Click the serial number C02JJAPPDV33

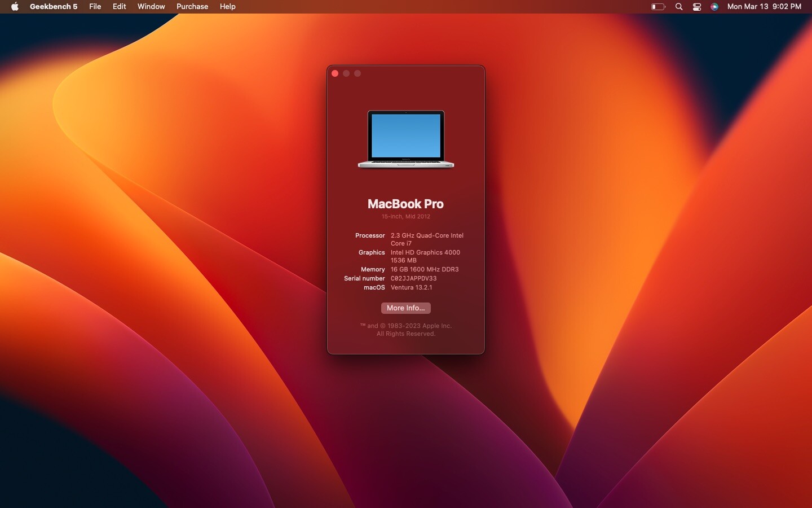pos(414,279)
